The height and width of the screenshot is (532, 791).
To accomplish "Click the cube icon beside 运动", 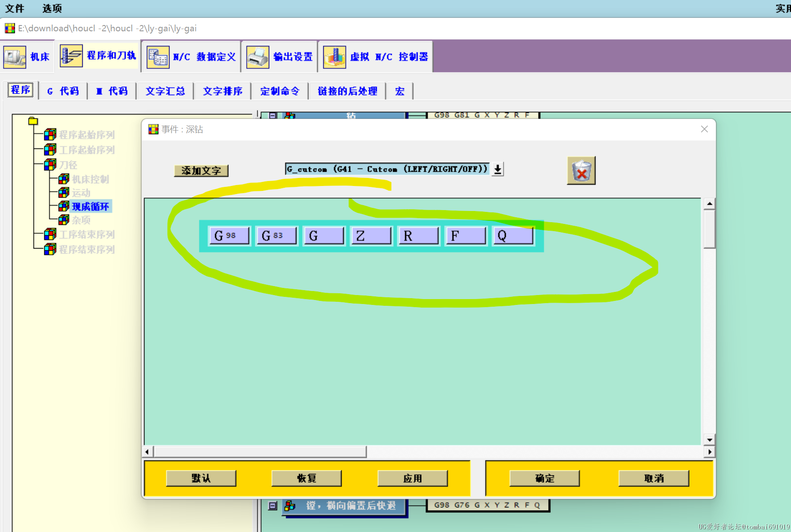I will pos(64,193).
